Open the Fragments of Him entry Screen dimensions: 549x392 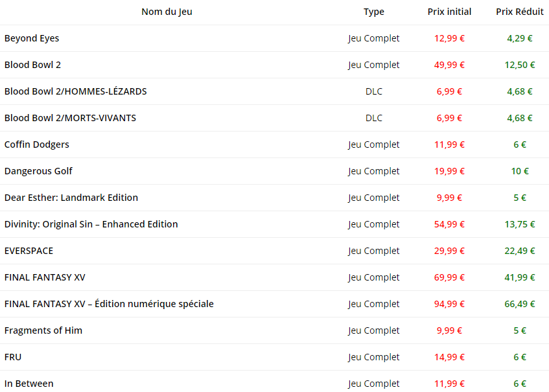(x=43, y=330)
